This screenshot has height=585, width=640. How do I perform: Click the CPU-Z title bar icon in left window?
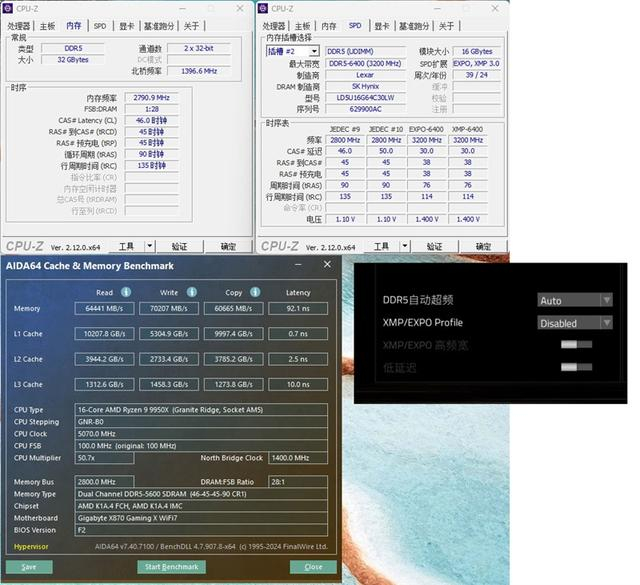[x=10, y=7]
